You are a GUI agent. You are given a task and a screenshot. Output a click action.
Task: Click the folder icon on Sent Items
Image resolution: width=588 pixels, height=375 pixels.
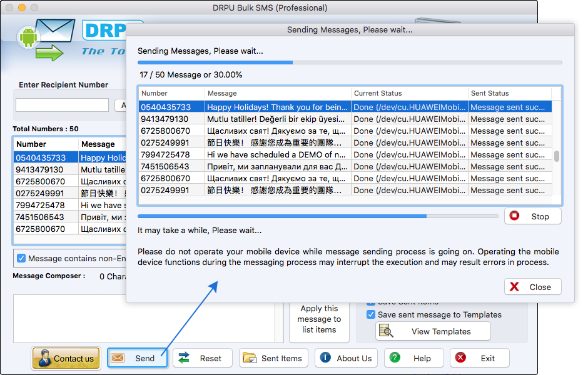pyautogui.click(x=250, y=358)
